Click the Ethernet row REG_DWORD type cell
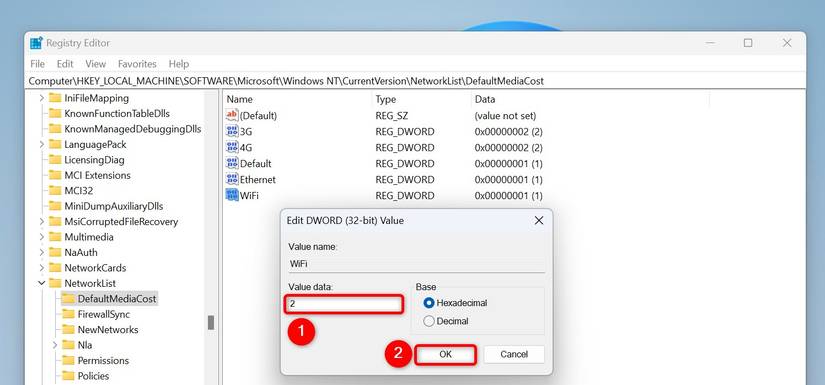825x385 pixels. click(405, 179)
